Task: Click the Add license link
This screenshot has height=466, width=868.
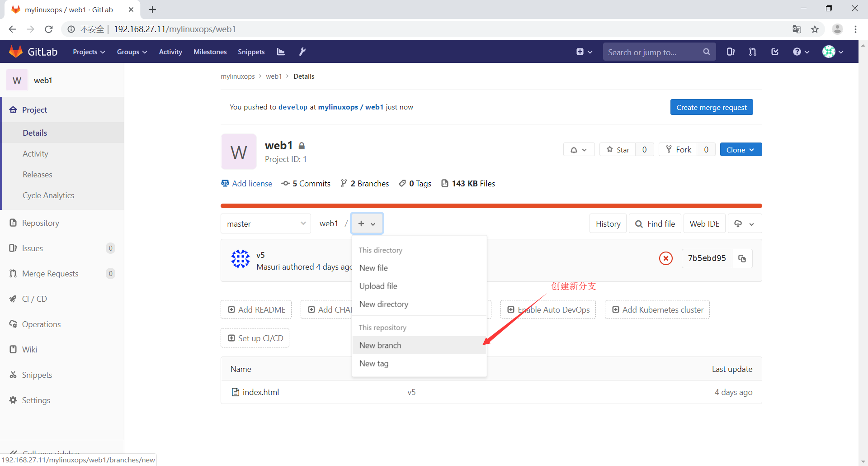Action: point(247,183)
